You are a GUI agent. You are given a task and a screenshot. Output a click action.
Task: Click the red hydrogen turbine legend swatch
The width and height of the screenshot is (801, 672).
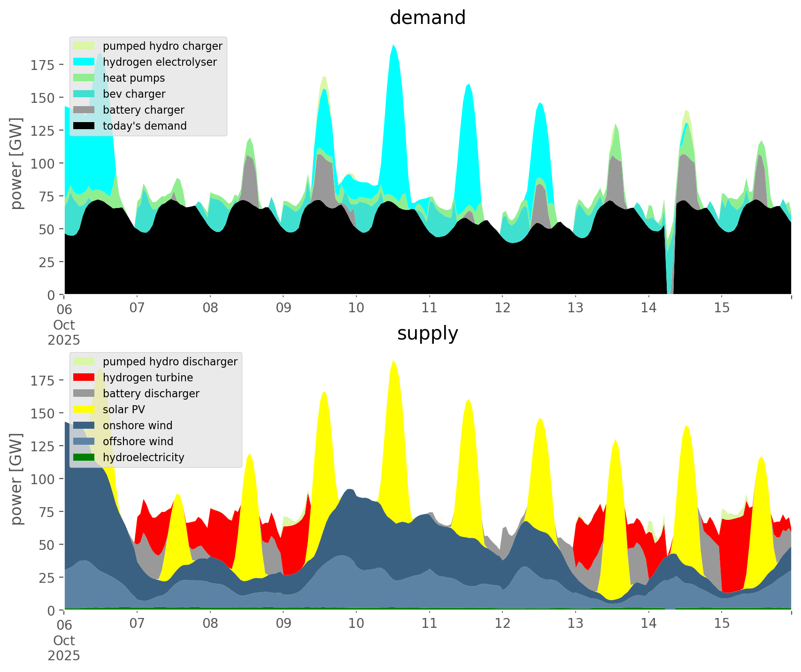coord(84,378)
